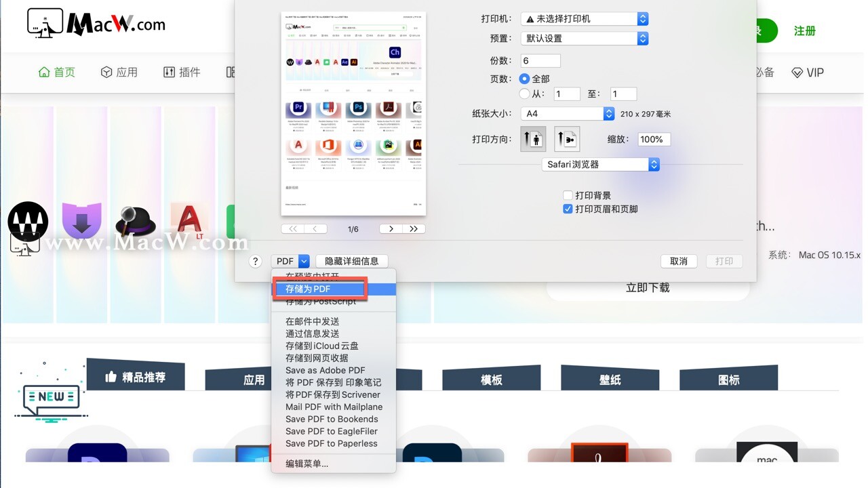Go to next preview page button
This screenshot has height=488, width=868.
[x=391, y=229]
